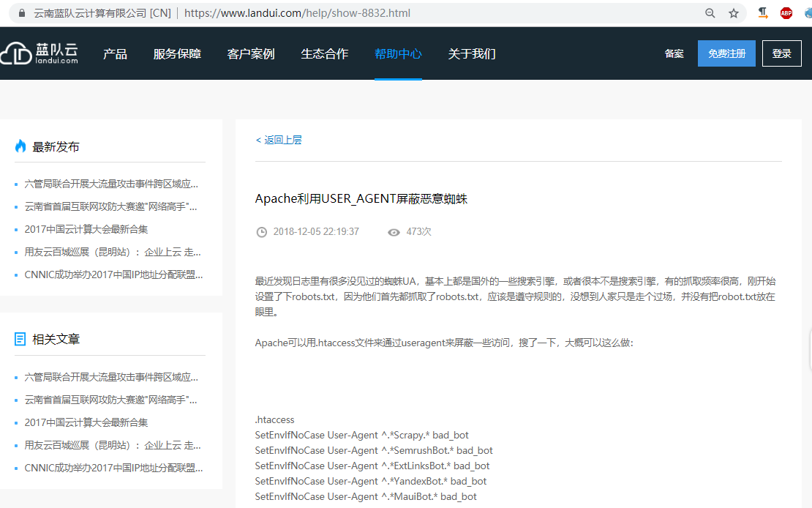
Task: Follow the 返回上层 back link
Action: [x=279, y=140]
